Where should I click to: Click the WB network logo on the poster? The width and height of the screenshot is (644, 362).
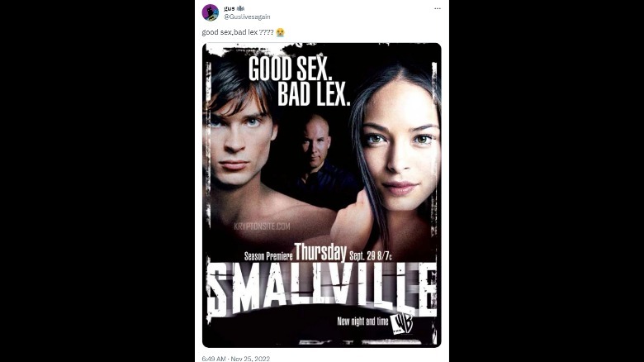[402, 322]
